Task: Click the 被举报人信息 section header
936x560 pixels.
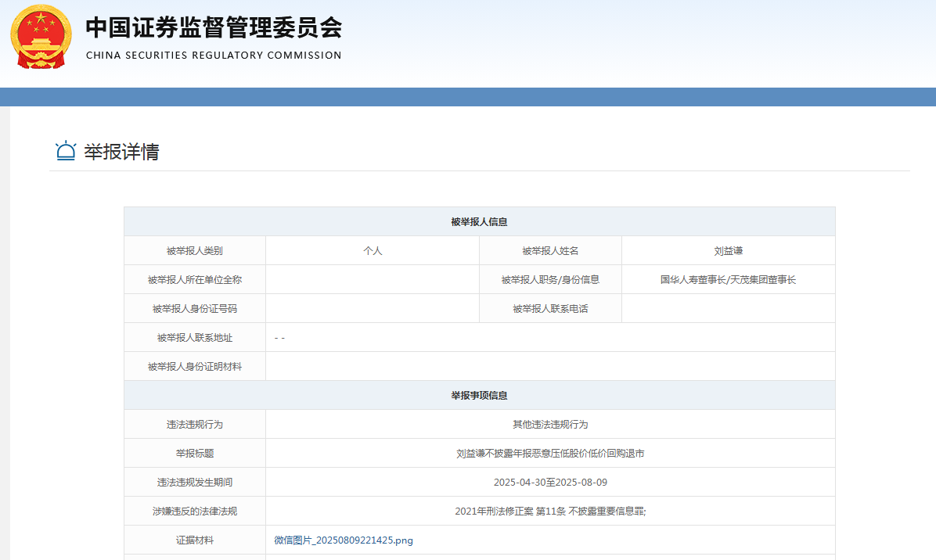Action: (479, 222)
